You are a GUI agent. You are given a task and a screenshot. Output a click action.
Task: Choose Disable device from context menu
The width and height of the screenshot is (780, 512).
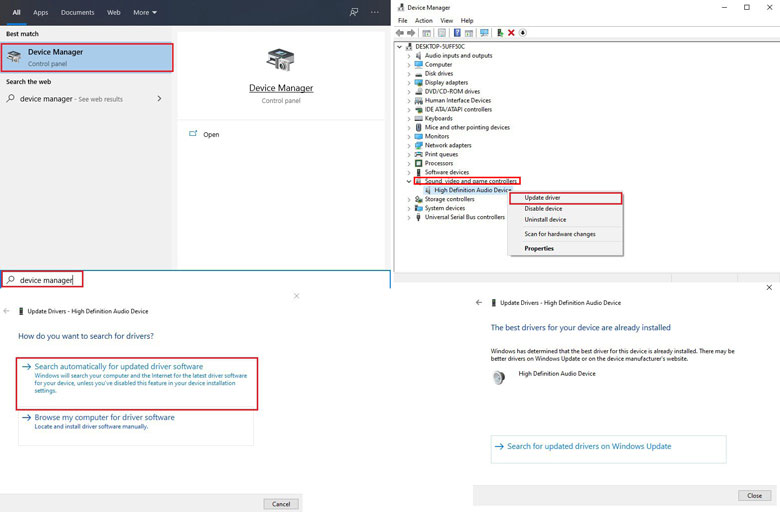click(566, 208)
